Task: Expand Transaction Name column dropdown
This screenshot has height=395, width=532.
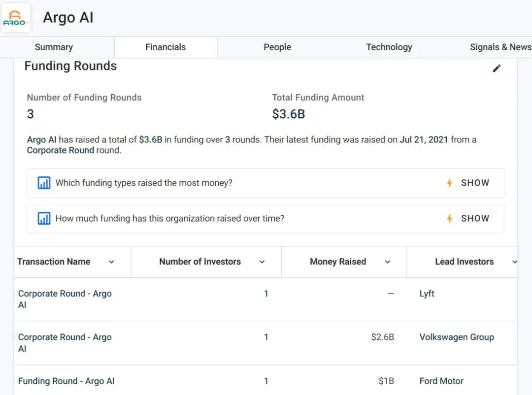Action: [x=111, y=262]
